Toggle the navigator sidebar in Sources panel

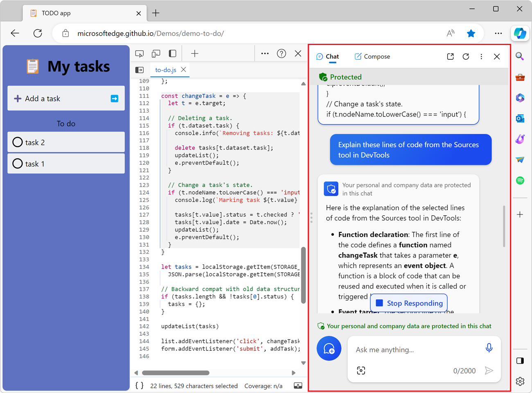click(x=140, y=70)
